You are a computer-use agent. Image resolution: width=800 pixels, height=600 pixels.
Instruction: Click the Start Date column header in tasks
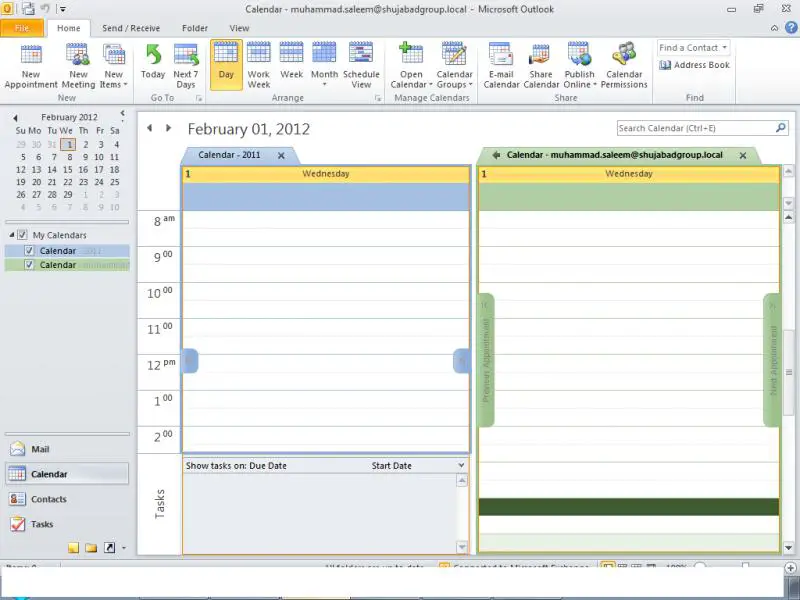[x=391, y=465]
